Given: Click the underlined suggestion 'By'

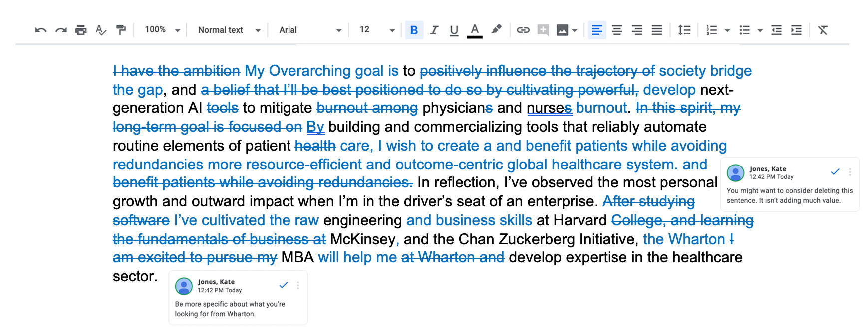Looking at the screenshot, I should [x=315, y=127].
